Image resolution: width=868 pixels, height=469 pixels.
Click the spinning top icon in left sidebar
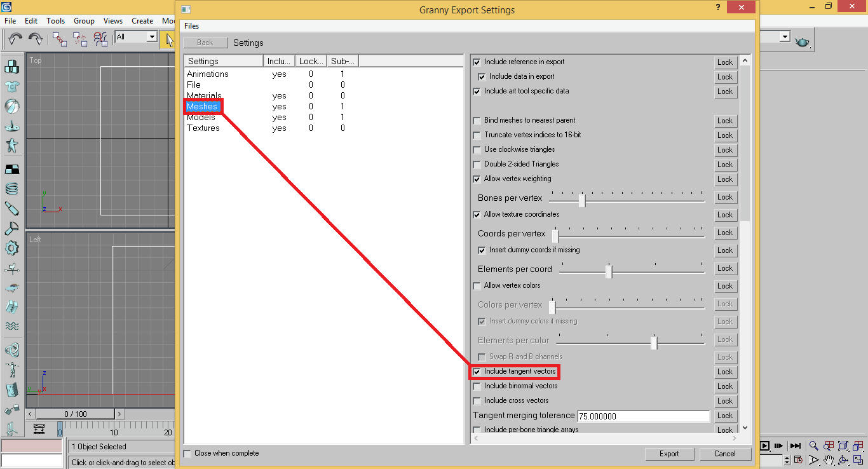pyautogui.click(x=11, y=125)
